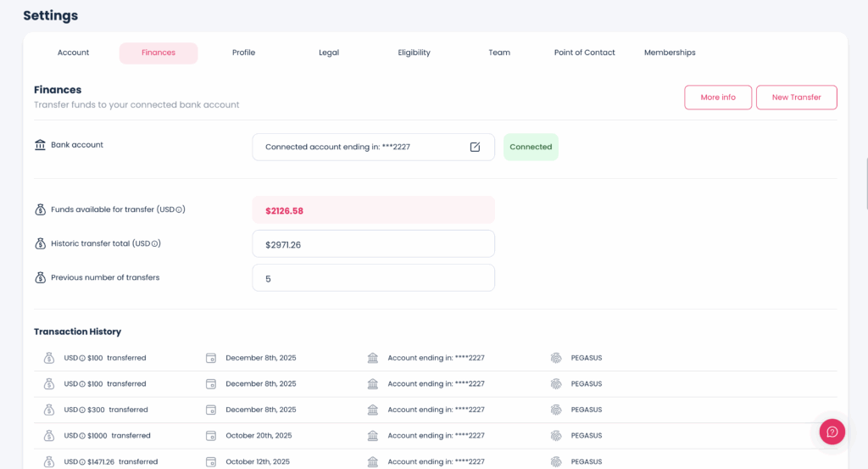Click info icon beside Historic transfer total USD

point(156,243)
